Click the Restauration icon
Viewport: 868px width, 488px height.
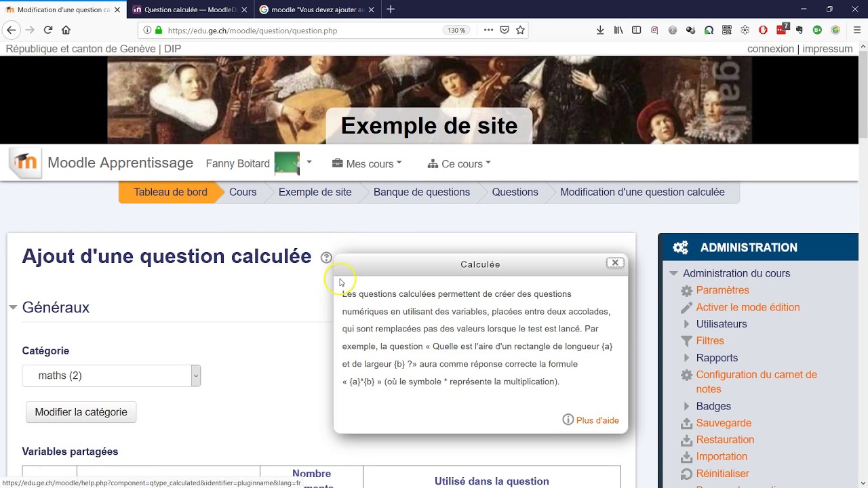click(686, 441)
